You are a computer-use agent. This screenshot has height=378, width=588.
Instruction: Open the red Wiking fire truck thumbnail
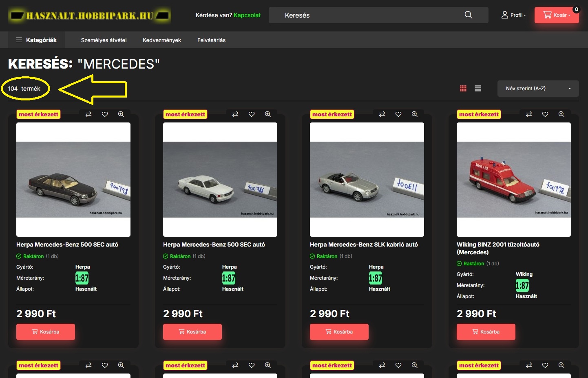point(514,180)
